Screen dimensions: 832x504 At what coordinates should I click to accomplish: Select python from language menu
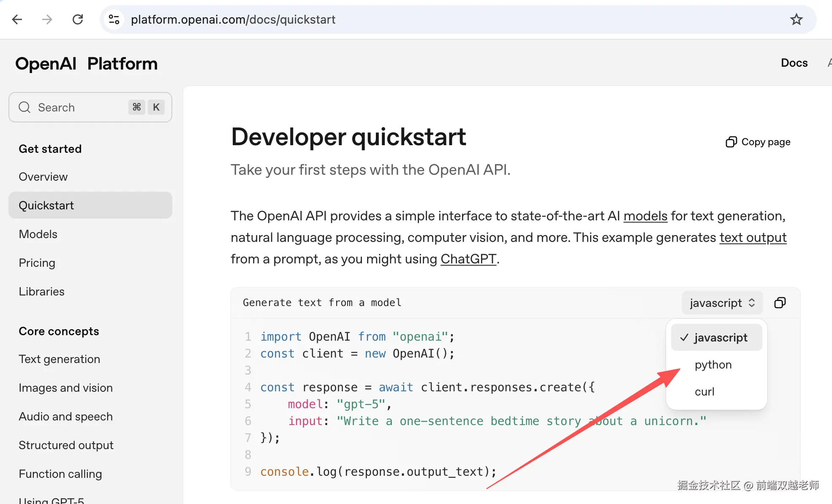click(713, 365)
